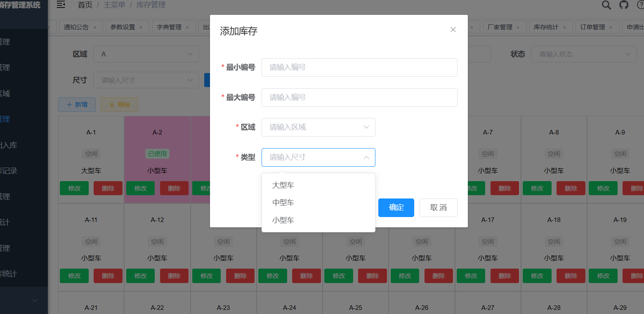Collapse the 类型 dropdown in the dialog
The height and width of the screenshot is (314, 644).
click(x=318, y=157)
